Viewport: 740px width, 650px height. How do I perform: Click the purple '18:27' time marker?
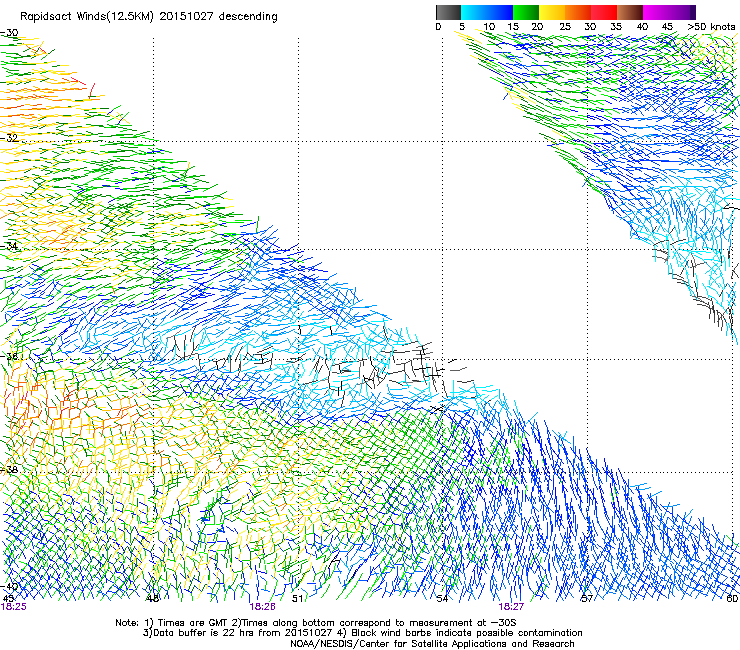(511, 607)
